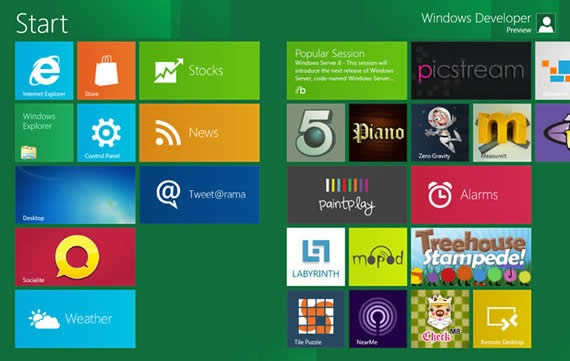Screen dimensions: 570x361
Task: Launch the Tweet@rama tile
Action: click(x=199, y=195)
